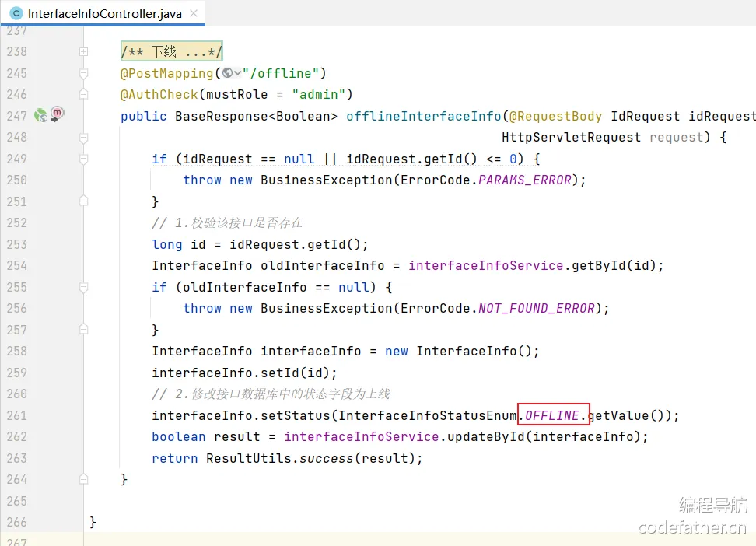Screen dimensions: 756x546
Task: Expand the folded 下线 doc comment on line 238
Action: [x=83, y=51]
